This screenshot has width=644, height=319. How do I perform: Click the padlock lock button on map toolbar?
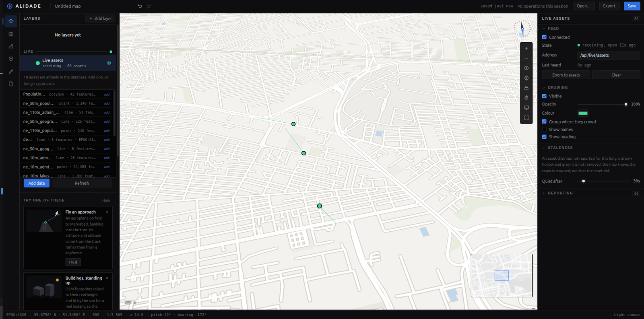[526, 88]
